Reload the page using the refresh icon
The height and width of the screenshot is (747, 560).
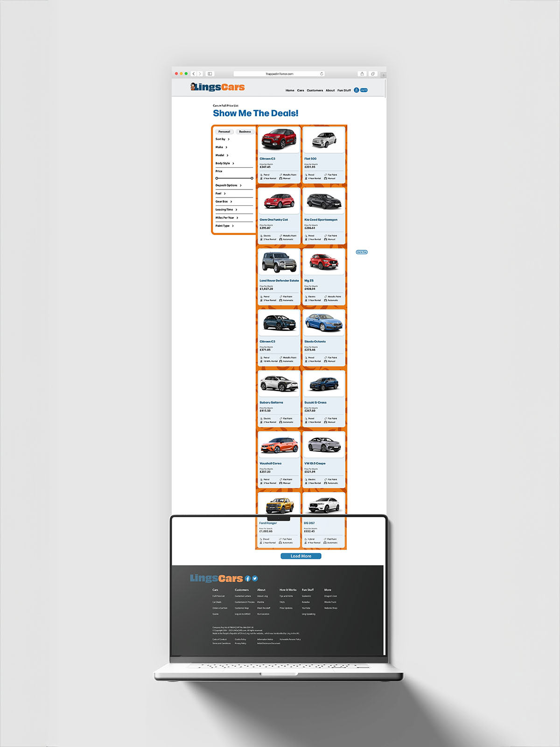coord(322,74)
